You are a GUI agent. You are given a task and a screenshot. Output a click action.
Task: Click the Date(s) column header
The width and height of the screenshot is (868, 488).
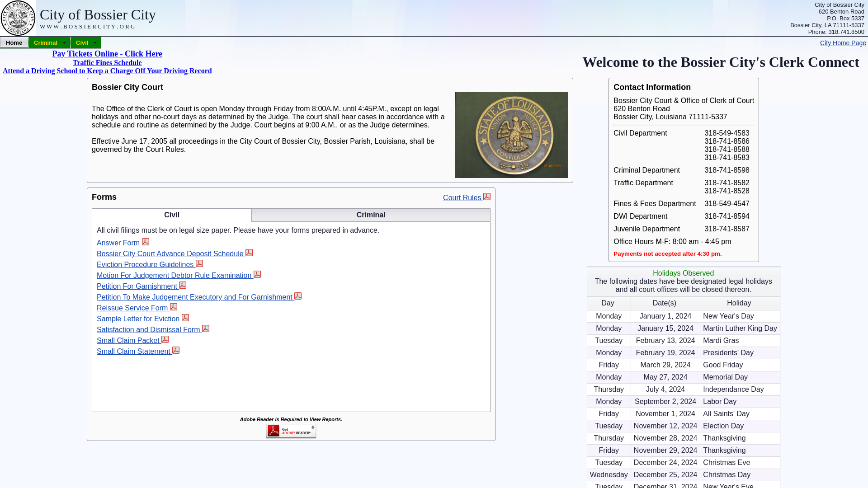(x=665, y=303)
